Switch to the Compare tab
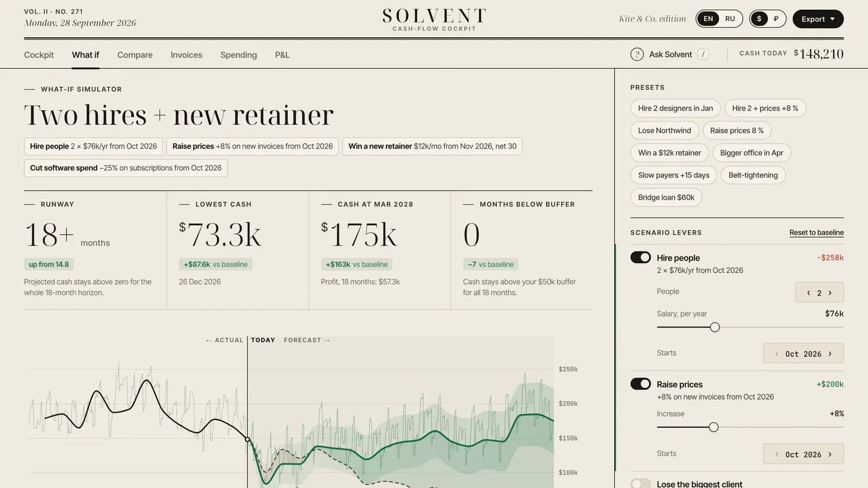Screen dimensions: 868x488 tap(135, 55)
